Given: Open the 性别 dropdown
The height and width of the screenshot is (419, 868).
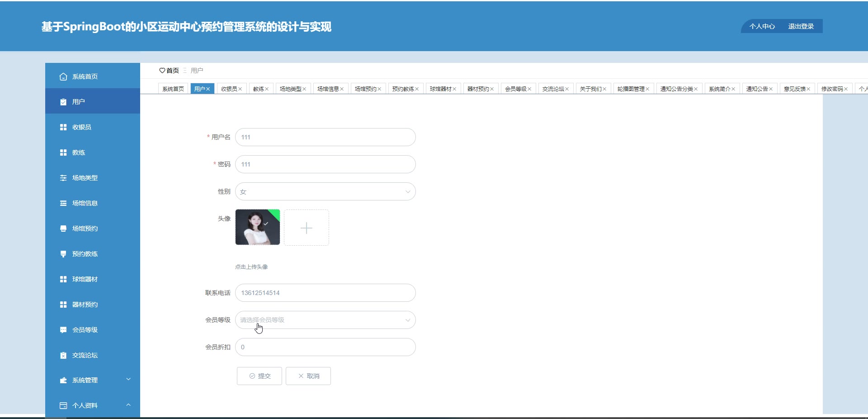Looking at the screenshot, I should click(x=325, y=191).
